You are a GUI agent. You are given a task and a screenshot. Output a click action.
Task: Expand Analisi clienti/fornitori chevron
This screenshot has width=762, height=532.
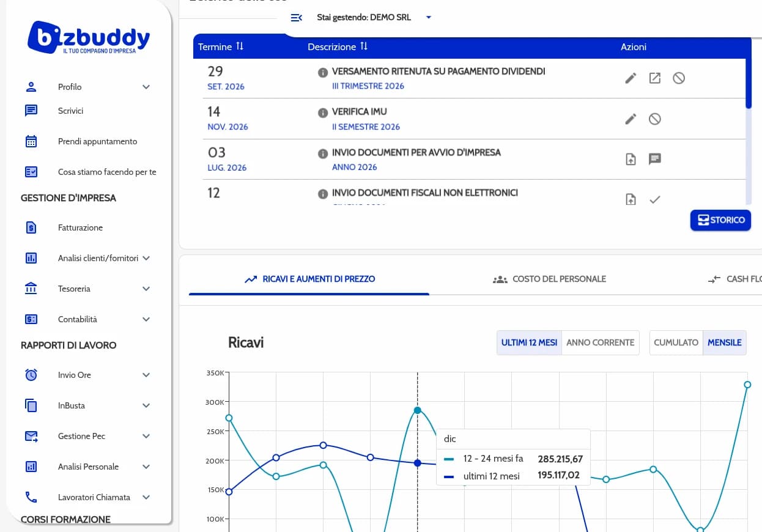click(x=146, y=258)
